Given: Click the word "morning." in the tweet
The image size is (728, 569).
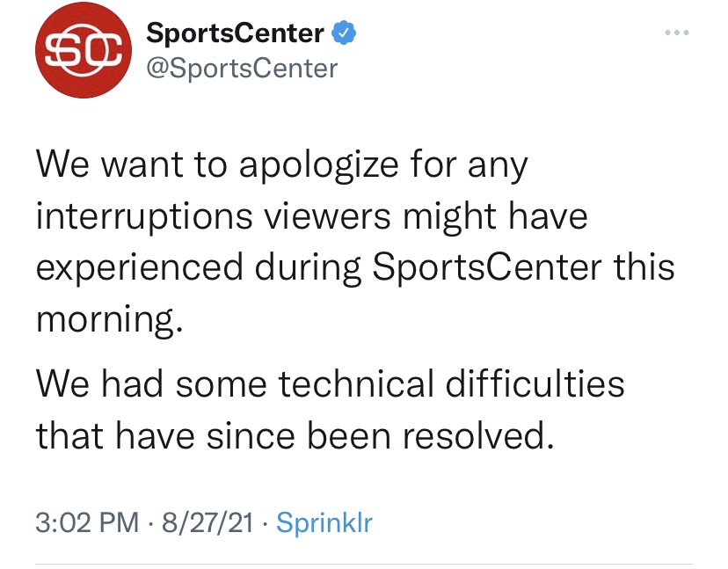Looking at the screenshot, I should click(x=110, y=319).
